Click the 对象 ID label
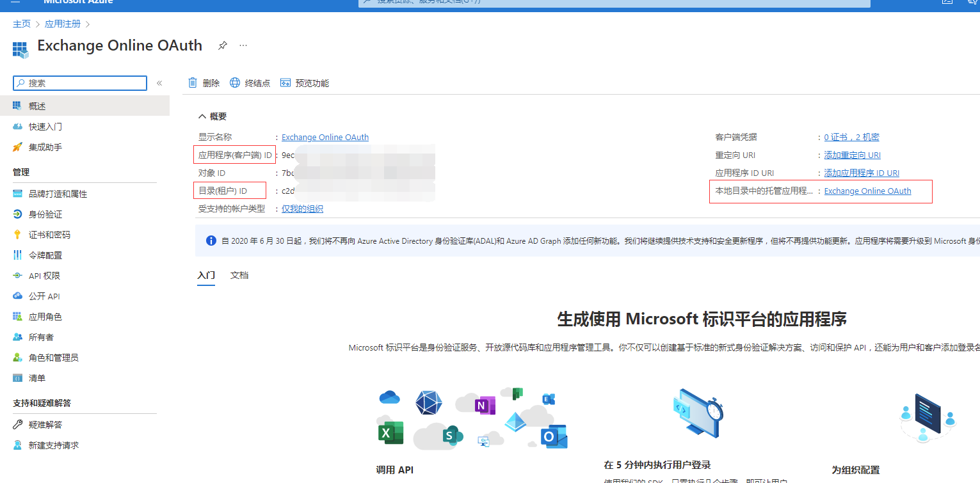Screen dimensions: 980x483 (212, 173)
